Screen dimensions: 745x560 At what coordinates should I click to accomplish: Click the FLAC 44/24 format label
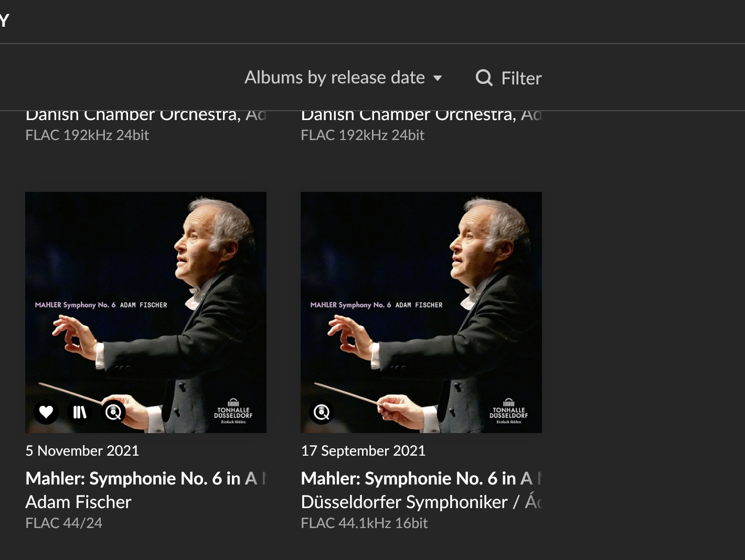coord(64,523)
